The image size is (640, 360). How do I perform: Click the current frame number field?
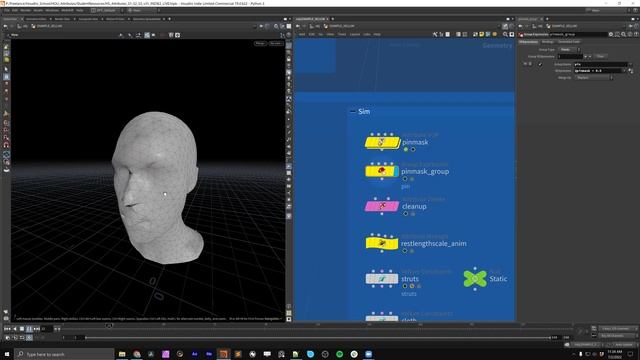(x=46, y=329)
